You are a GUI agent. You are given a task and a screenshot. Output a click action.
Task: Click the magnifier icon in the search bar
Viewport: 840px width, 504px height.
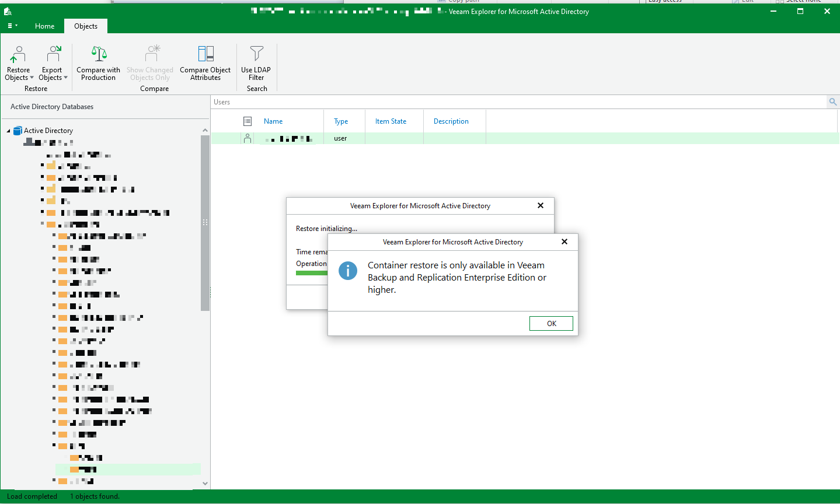coord(833,102)
